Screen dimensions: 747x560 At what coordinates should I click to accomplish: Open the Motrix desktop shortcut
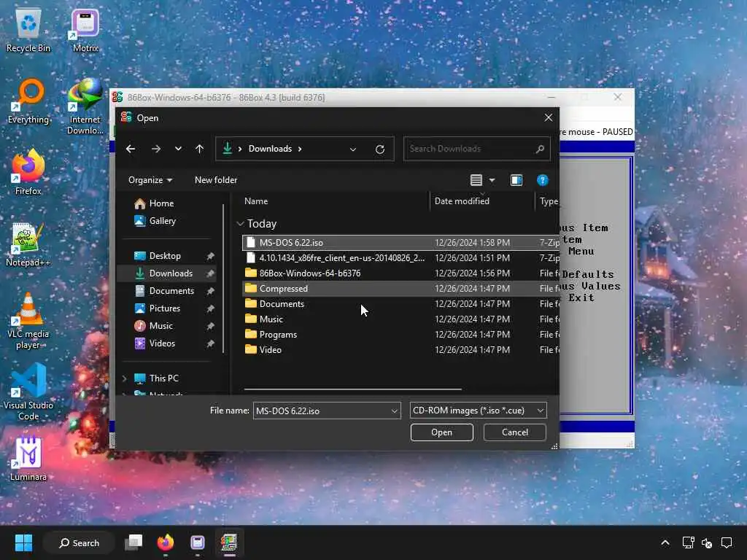click(85, 29)
